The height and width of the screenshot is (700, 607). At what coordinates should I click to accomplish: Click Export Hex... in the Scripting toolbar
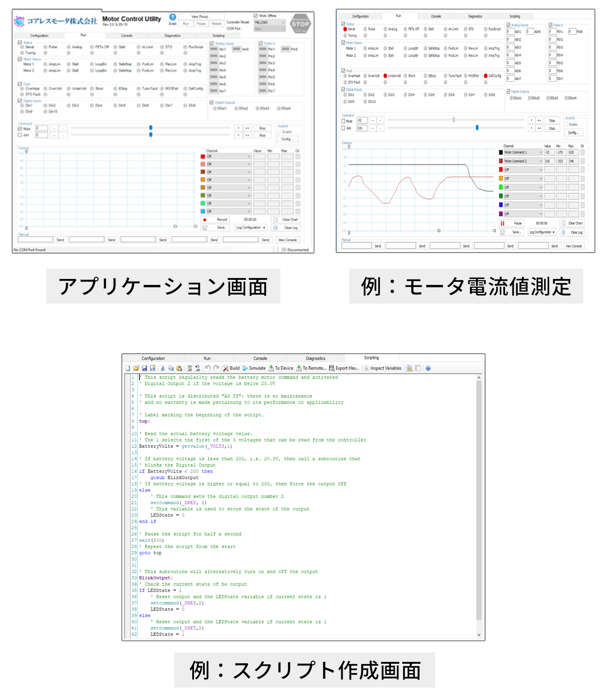344,368
